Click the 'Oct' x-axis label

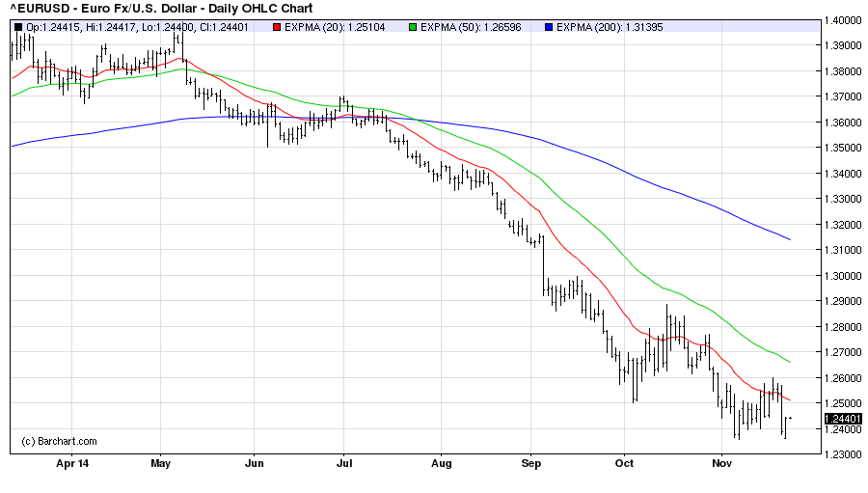(x=624, y=463)
